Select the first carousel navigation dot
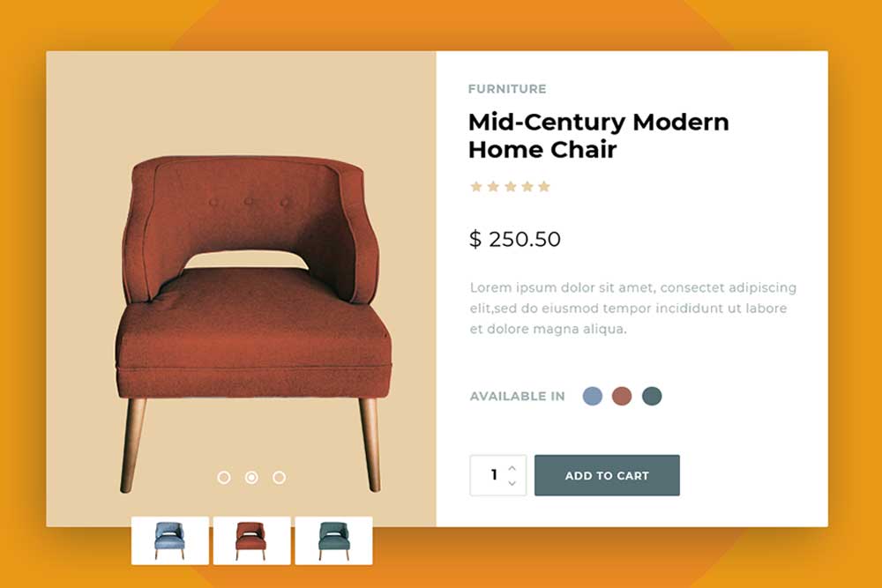The width and height of the screenshot is (882, 588). pos(223,478)
